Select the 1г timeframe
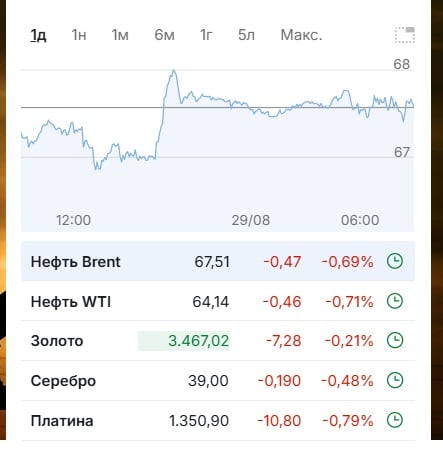This screenshot has width=443, height=451. pos(206,35)
